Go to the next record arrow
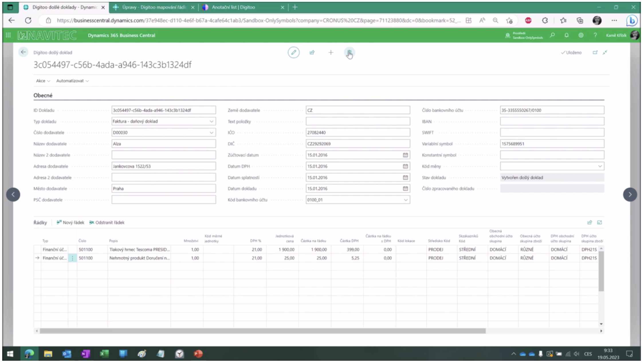Screen dimensions: 644x364 click(x=630, y=195)
